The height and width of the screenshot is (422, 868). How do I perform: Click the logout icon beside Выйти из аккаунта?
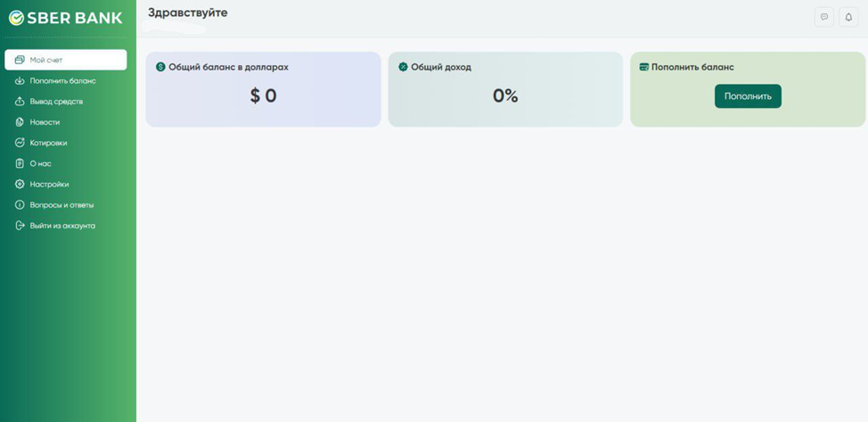click(x=20, y=226)
